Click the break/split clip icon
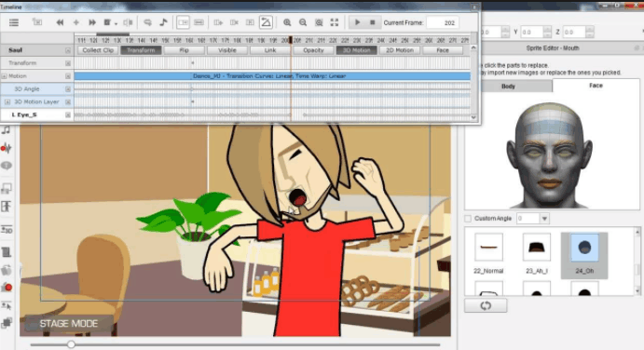 pos(128,22)
